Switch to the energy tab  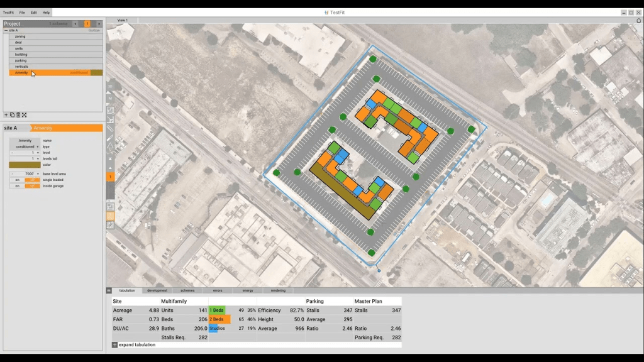[248, 290]
